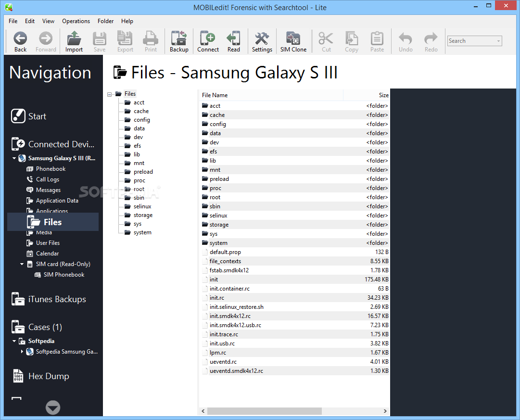Image resolution: width=520 pixels, height=420 pixels.
Task: Open the Cases (1) section
Action: (37, 327)
